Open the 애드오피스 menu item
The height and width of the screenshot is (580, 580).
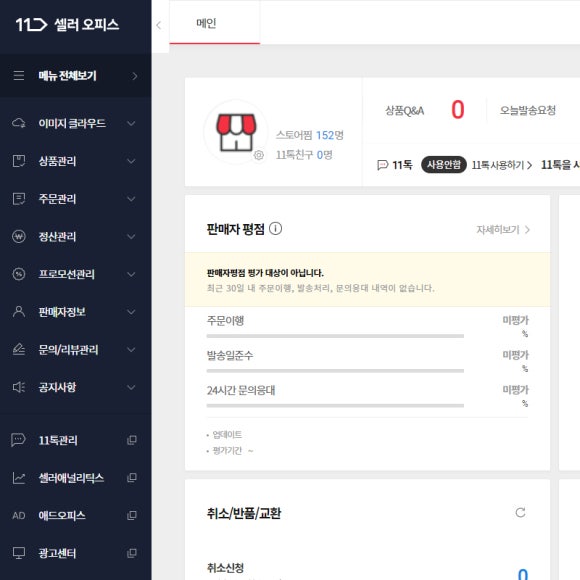75,516
